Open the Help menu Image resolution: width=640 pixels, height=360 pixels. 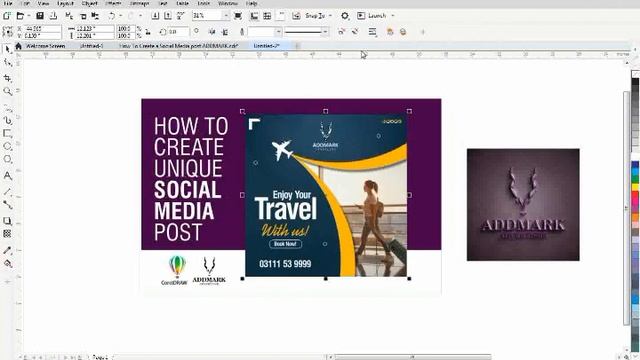point(251,3)
